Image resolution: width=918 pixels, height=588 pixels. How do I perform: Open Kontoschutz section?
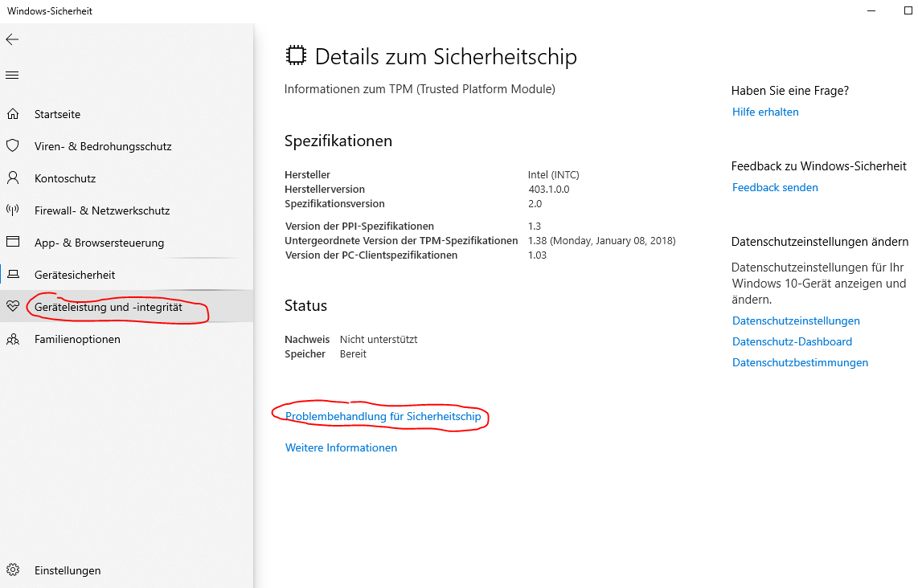65,178
